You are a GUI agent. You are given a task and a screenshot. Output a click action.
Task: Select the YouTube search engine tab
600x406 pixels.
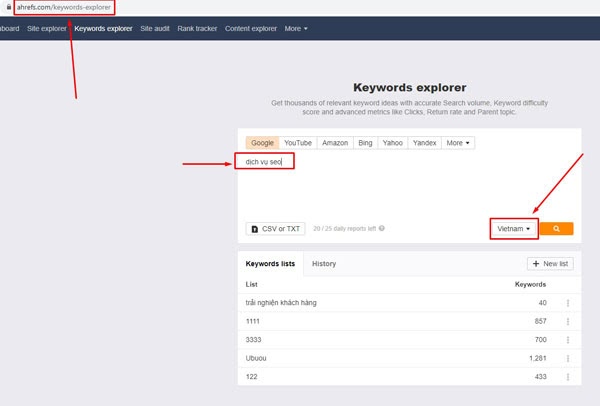click(298, 143)
